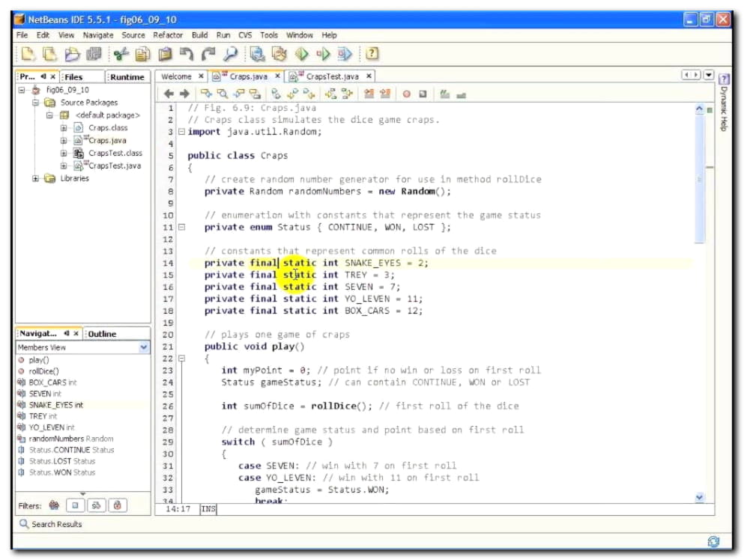Screen dimensions: 744x560
Task: Click the editor Forward arrow icon
Action: coord(184,94)
